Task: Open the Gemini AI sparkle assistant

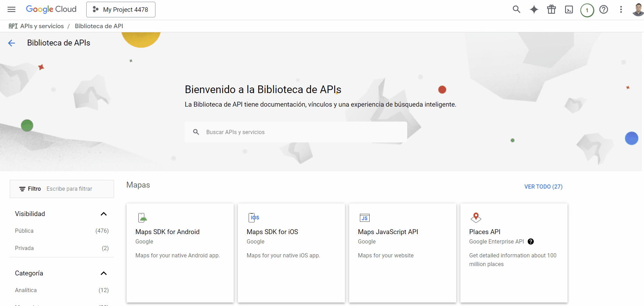Action: (x=534, y=9)
